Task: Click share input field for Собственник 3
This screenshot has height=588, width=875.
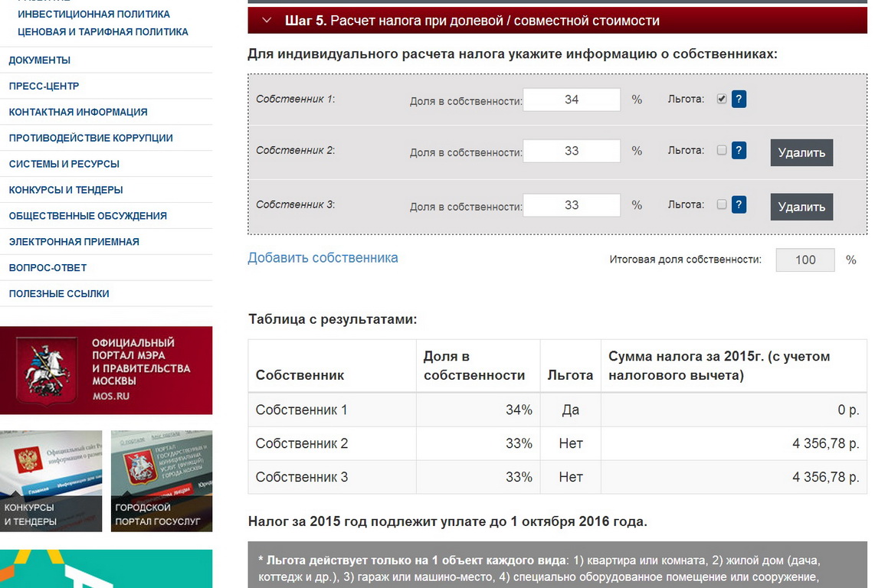Action: point(572,205)
